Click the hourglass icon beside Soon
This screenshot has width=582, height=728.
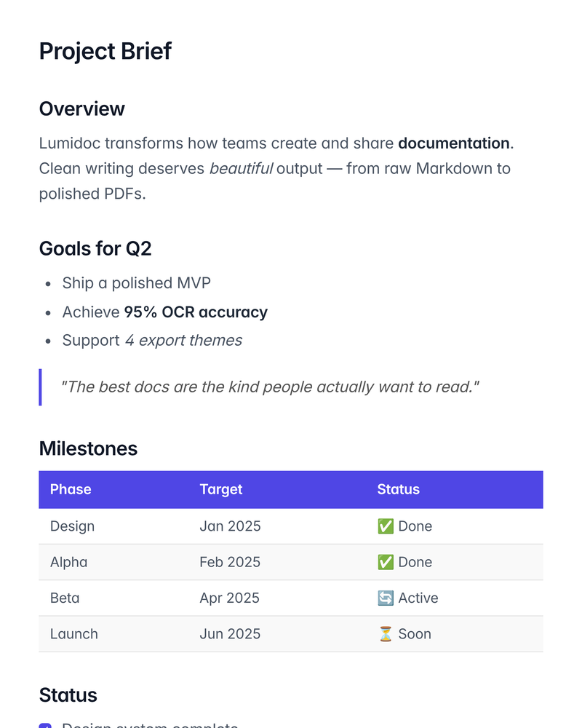coord(386,634)
